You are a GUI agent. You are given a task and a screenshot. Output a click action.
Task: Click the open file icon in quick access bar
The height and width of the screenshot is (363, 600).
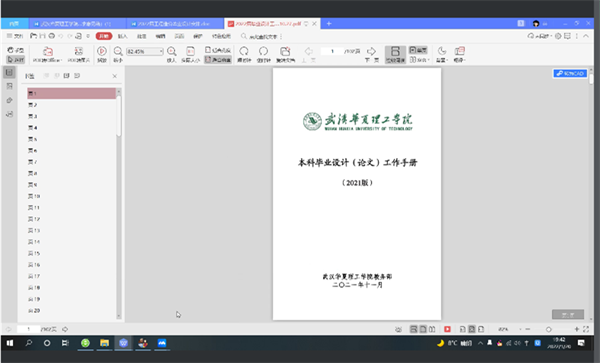tap(34, 36)
